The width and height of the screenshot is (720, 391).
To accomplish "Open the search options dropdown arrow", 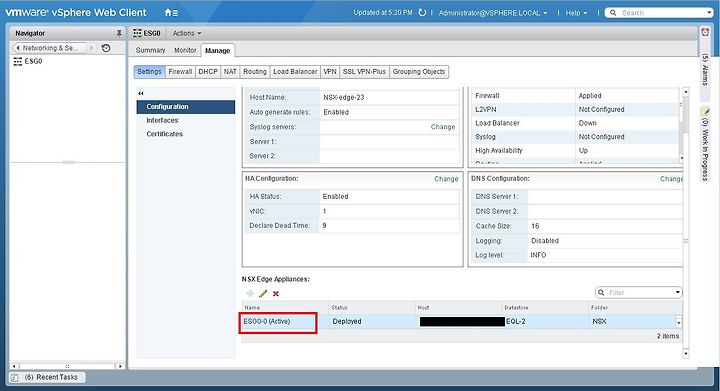I will pyautogui.click(x=709, y=13).
